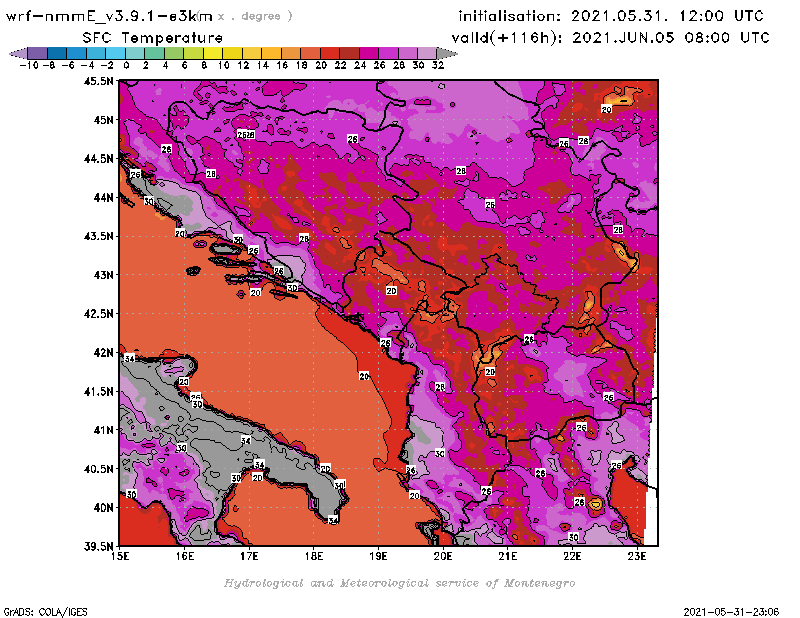
Task: Click the 41N latitude label
Action: click(103, 430)
